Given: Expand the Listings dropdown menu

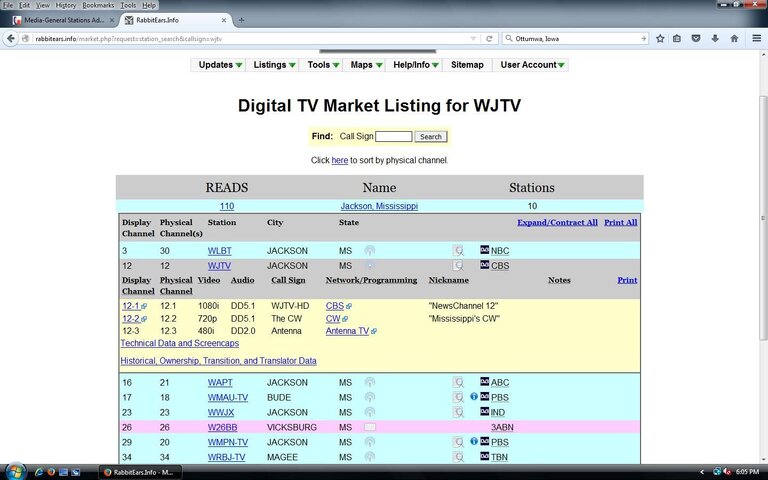Looking at the screenshot, I should (274, 65).
